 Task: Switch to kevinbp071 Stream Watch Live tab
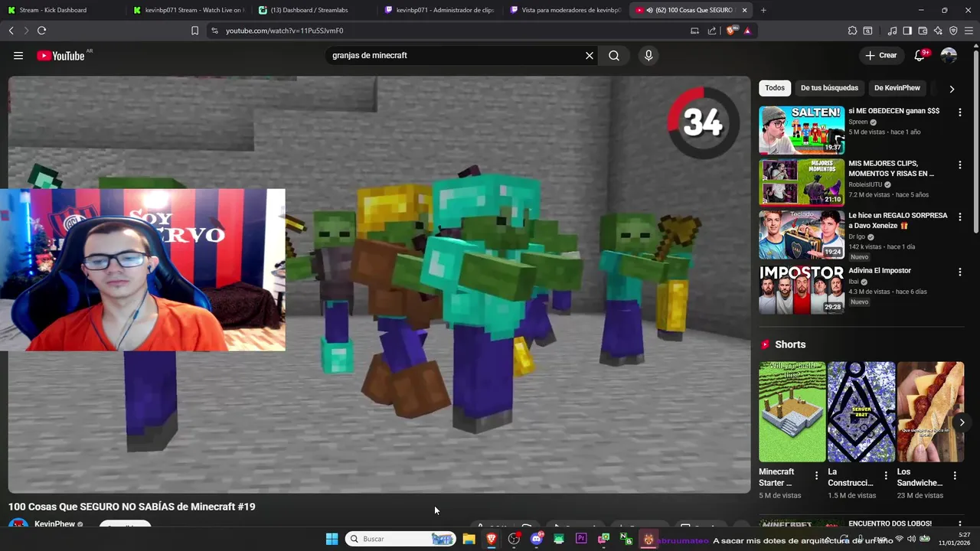coord(188,10)
